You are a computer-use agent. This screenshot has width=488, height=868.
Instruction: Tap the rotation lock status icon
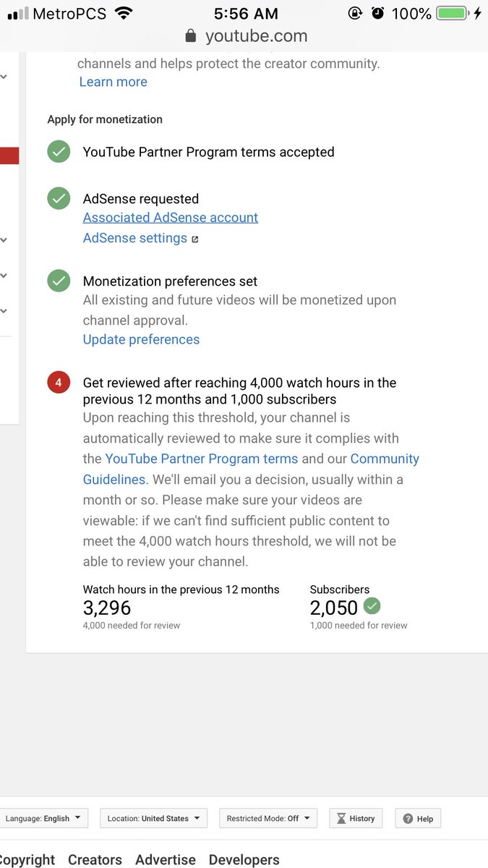tap(355, 13)
